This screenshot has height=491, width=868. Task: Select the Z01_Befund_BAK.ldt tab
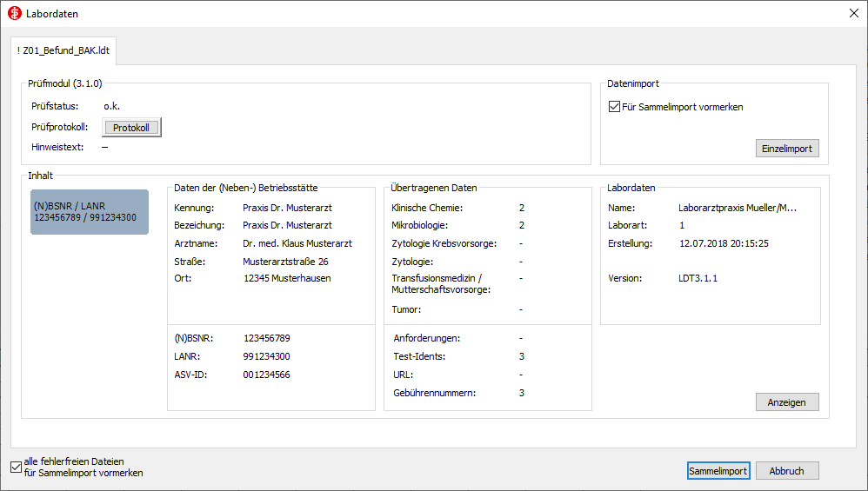(63, 50)
